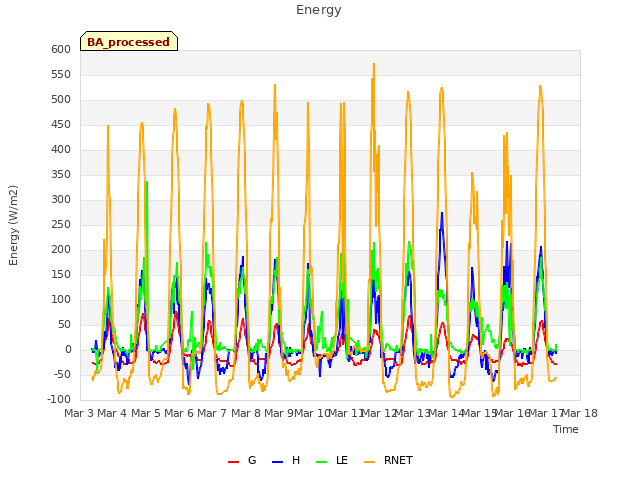Click the green LE spike on Mar 5
This screenshot has width=640, height=480.
pyautogui.click(x=147, y=182)
